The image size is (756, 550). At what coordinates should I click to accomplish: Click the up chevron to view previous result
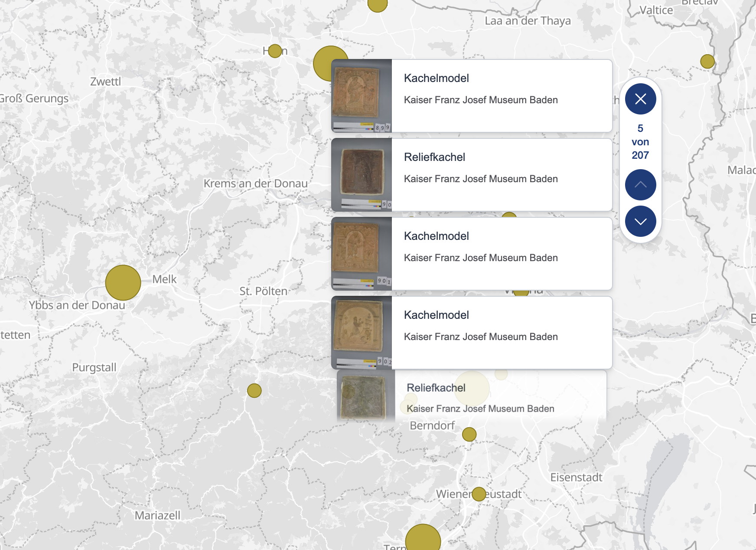click(x=640, y=184)
